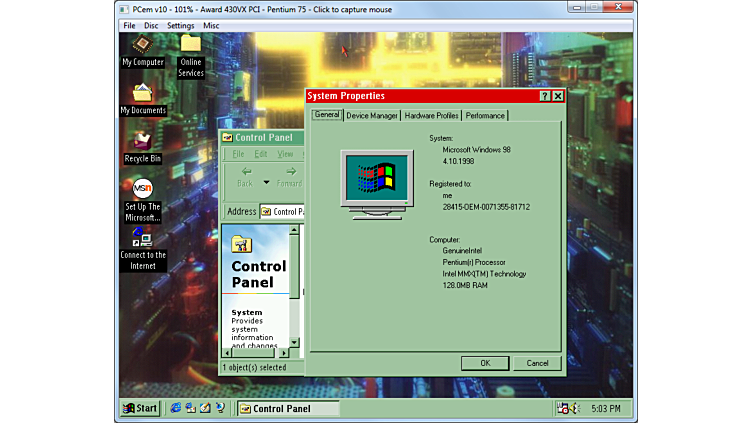Click the Show Desktop Quick Launch icon
Image resolution: width=752 pixels, height=423 pixels.
tap(205, 408)
